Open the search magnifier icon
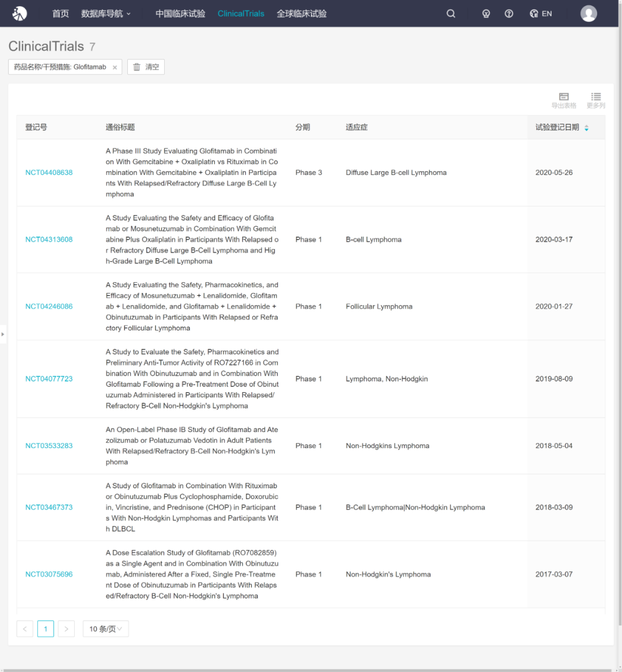This screenshot has width=622, height=672. pos(450,14)
